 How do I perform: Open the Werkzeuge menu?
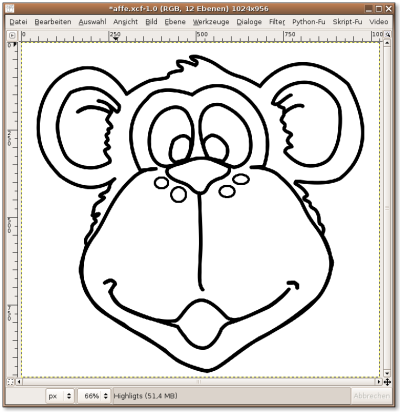(x=211, y=22)
